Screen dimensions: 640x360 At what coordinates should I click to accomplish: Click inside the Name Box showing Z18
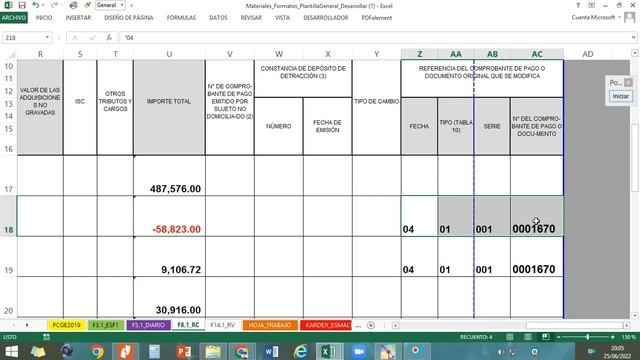(24, 38)
